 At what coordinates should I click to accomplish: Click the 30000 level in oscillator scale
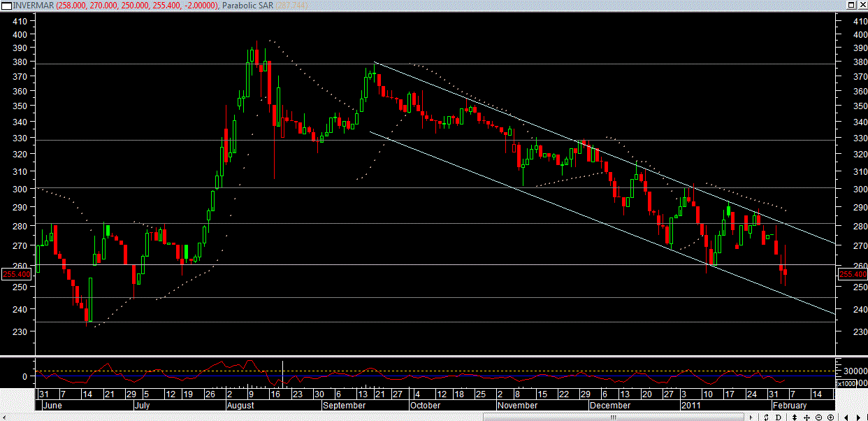pyautogui.click(x=855, y=371)
